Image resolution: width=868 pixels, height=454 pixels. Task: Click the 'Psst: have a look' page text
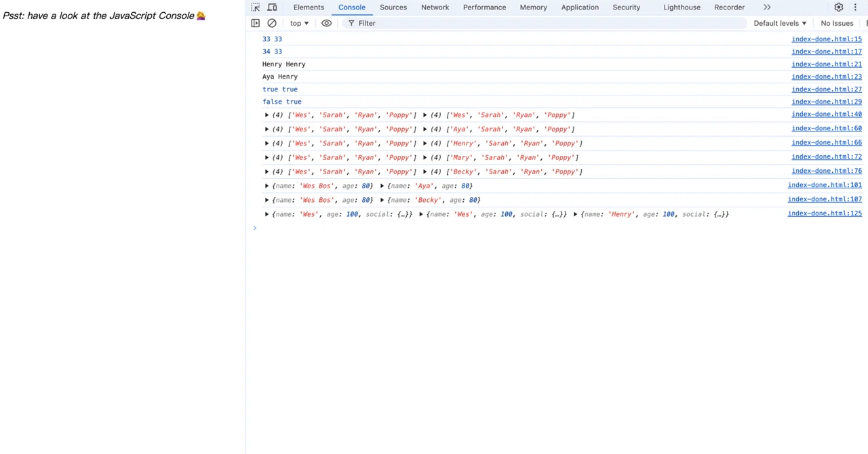104,16
